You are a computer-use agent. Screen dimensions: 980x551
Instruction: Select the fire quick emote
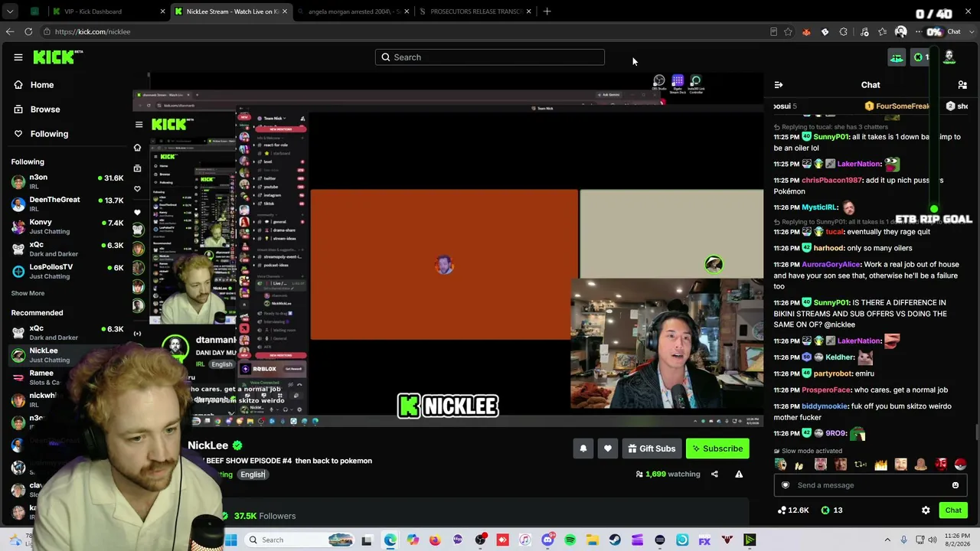pos(880,465)
